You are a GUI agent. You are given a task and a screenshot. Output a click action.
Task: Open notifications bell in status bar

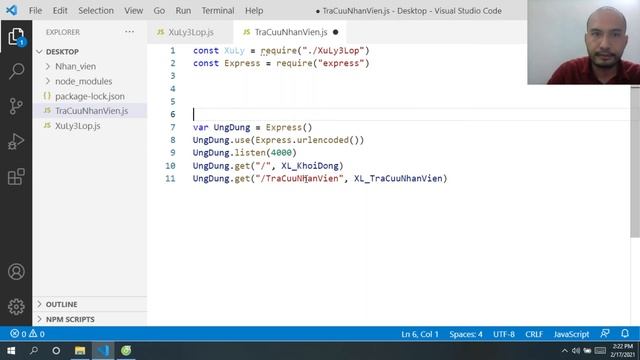coord(625,333)
